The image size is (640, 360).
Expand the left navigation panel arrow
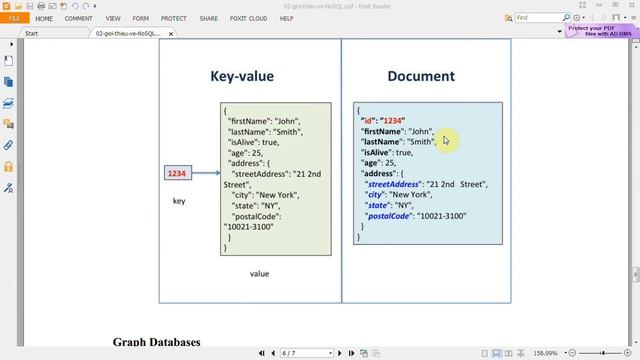pos(11,44)
